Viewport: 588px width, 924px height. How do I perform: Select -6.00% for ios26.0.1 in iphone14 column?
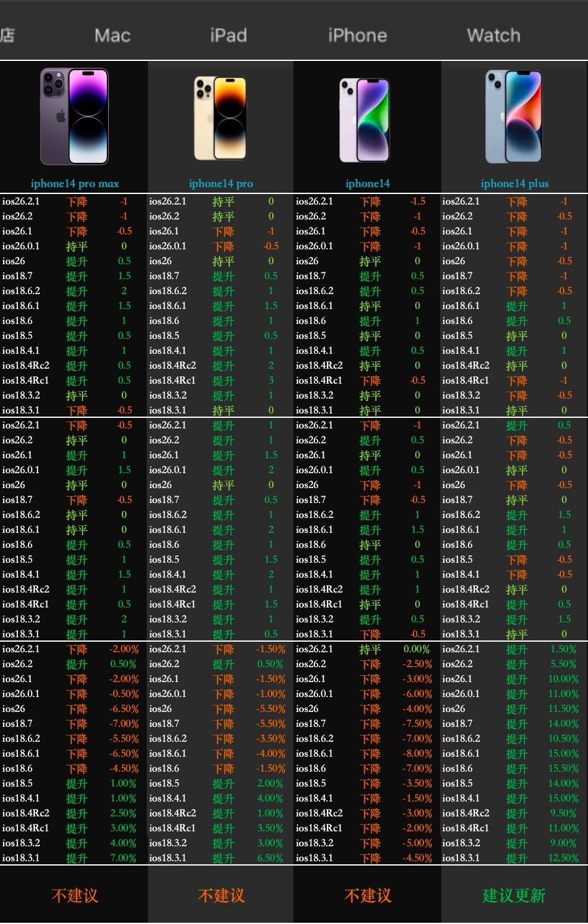(417, 694)
